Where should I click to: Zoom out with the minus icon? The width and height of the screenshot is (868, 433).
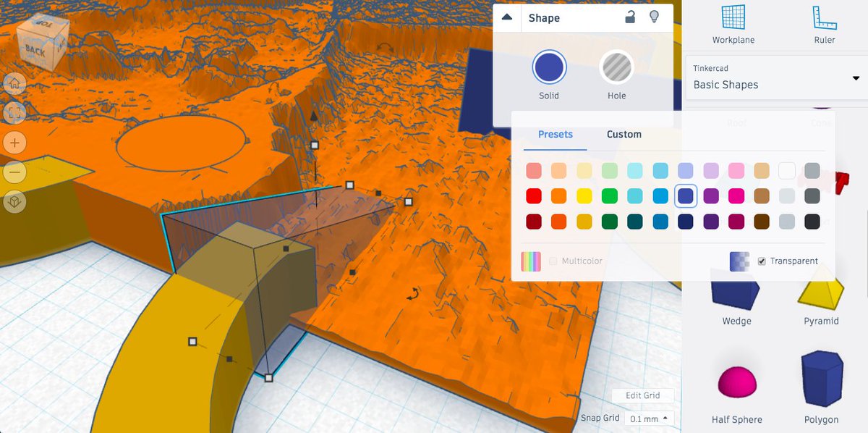coord(14,172)
